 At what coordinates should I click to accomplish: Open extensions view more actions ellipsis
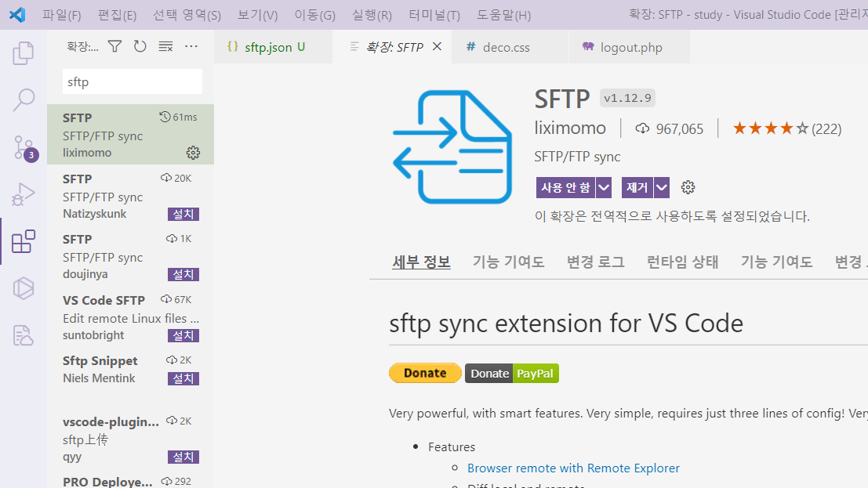pyautogui.click(x=191, y=46)
